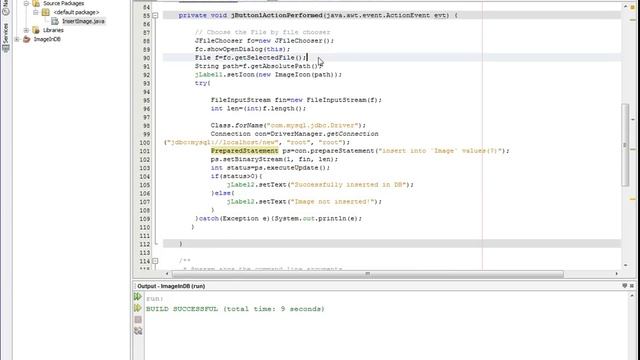This screenshot has height=360, width=640.
Task: Click the 'int len=(int)f.length();' line
Action: tap(258, 109)
